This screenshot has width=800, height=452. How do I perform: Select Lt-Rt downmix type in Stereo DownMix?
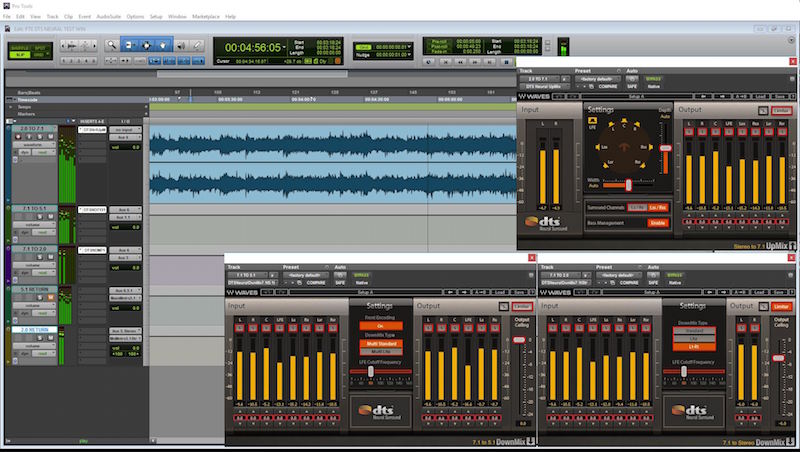tap(693, 347)
